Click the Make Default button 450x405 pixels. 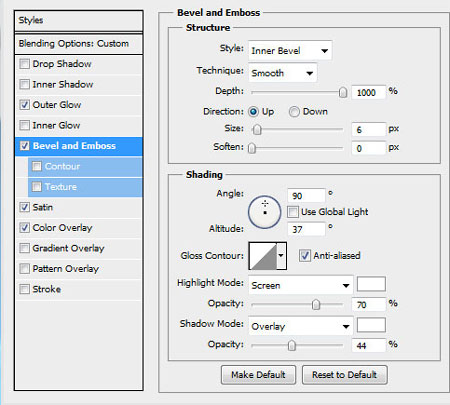pos(258,375)
